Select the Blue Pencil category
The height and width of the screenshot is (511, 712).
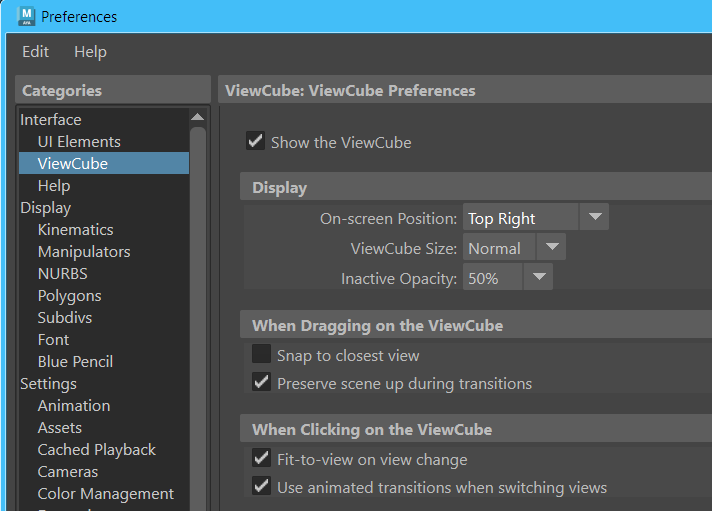tap(75, 362)
